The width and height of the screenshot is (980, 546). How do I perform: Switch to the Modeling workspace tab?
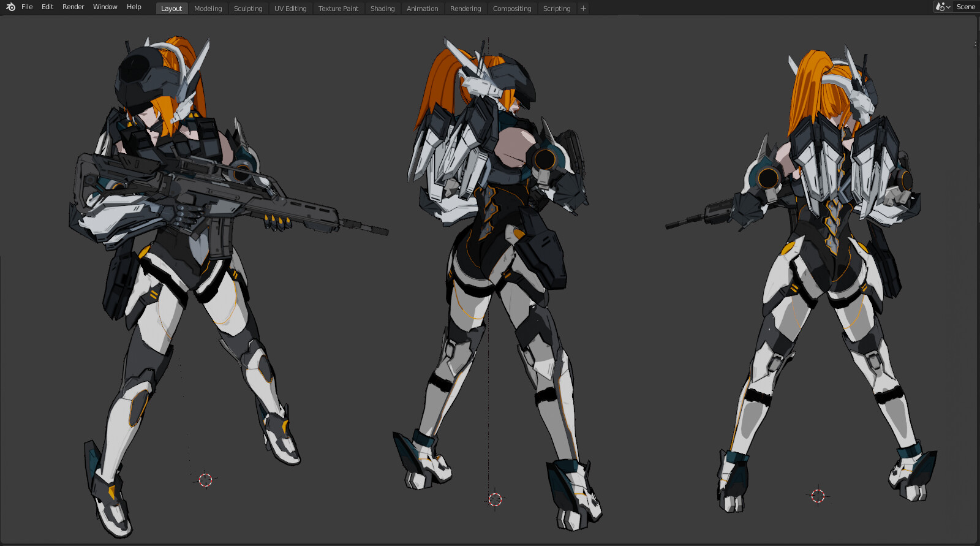208,9
